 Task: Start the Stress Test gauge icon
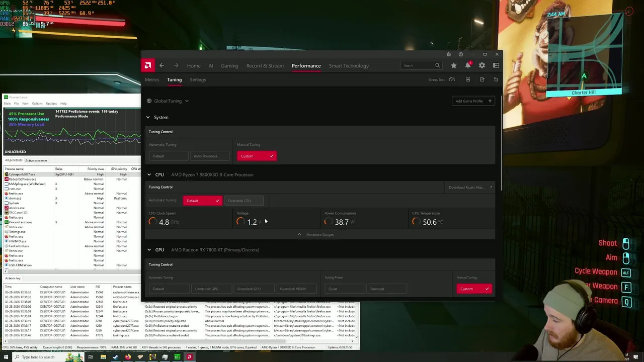(x=452, y=79)
